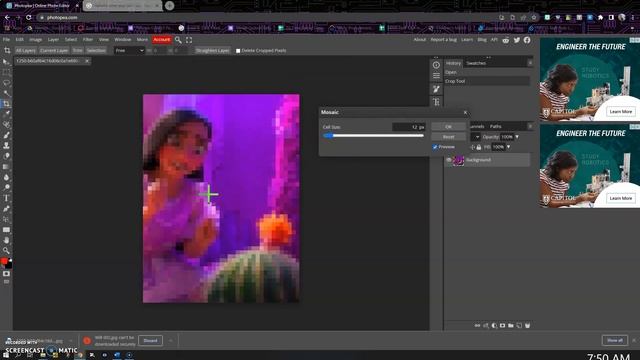Select the Magic Wand tool

(6, 93)
